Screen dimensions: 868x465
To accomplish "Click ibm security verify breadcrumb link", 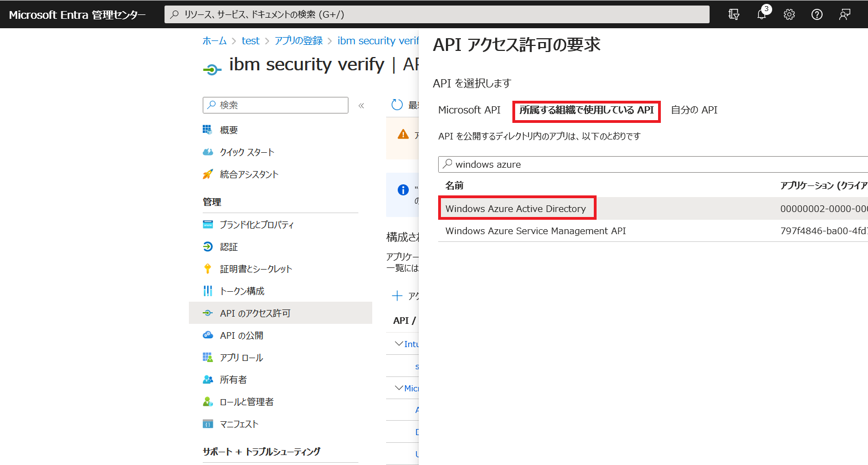I will pos(378,40).
